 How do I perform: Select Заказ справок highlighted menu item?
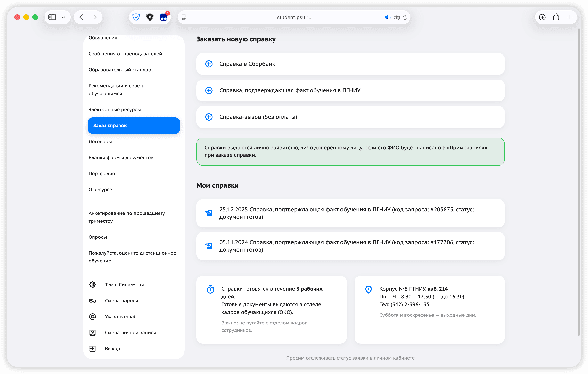click(x=134, y=125)
